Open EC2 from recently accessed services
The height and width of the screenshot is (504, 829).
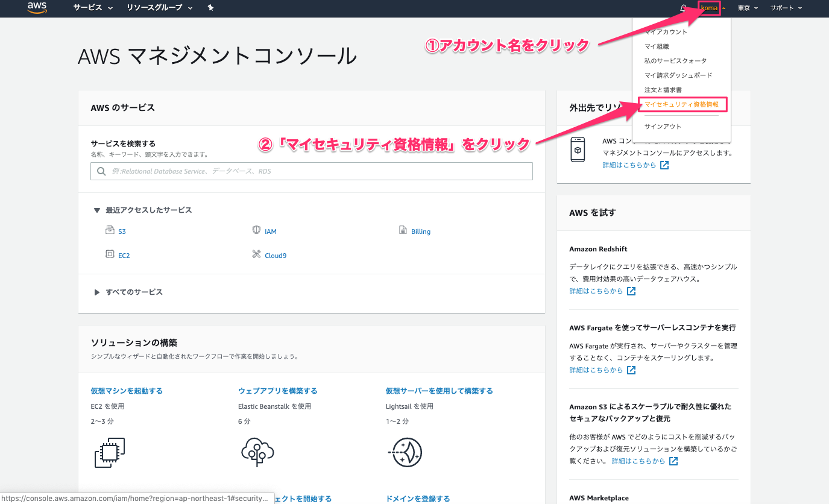click(124, 256)
